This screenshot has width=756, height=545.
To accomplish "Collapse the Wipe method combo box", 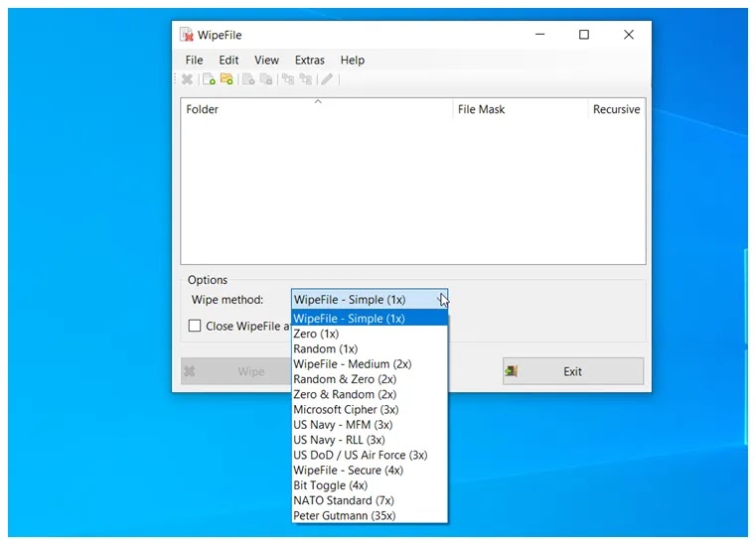I will coord(370,299).
